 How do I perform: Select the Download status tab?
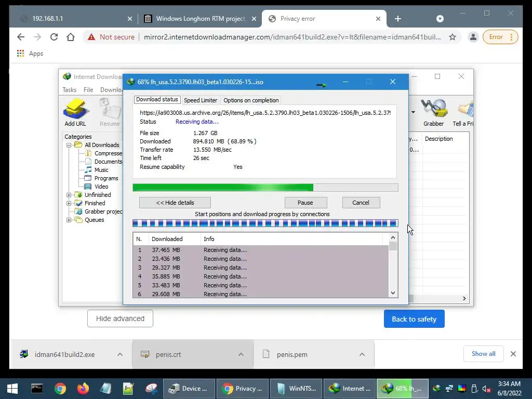(x=157, y=99)
